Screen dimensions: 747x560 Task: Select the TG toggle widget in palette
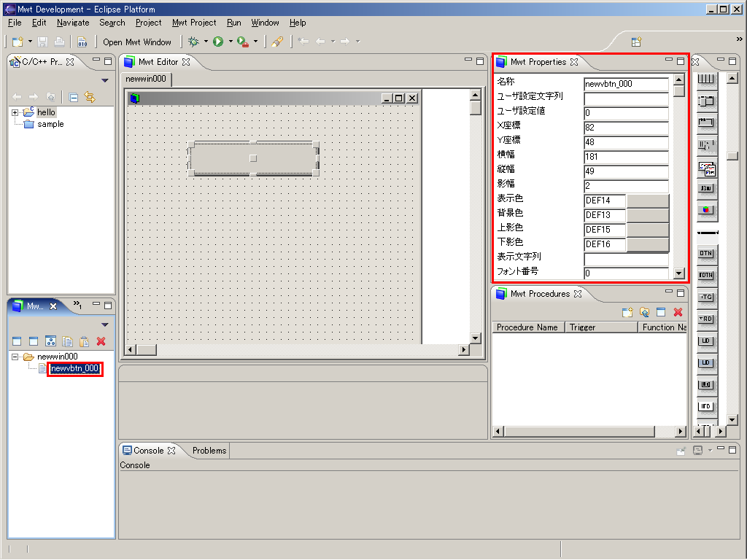pyautogui.click(x=705, y=297)
